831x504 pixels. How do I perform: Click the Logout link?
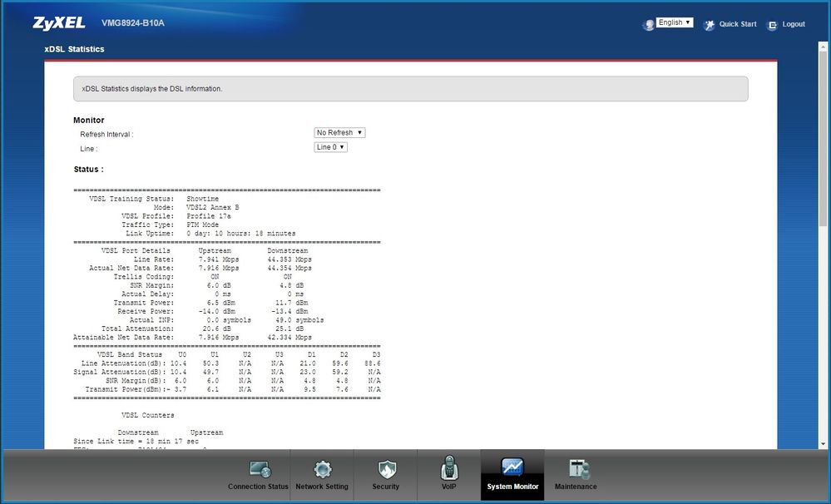pos(794,24)
